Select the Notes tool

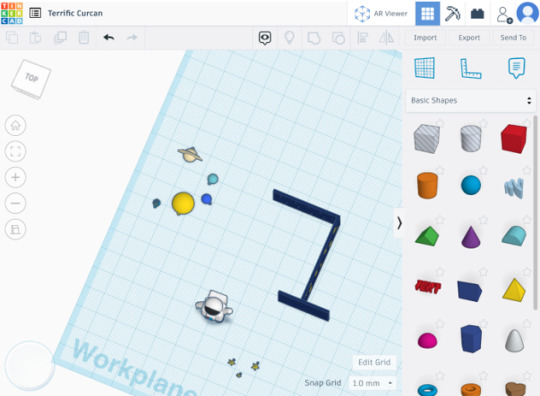[x=517, y=68]
